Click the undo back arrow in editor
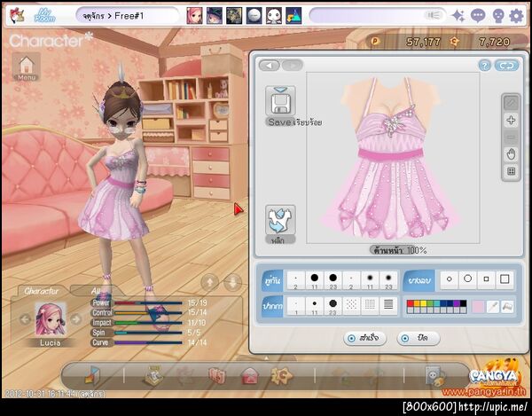Viewport: 532px width, 416px height. 270,65
